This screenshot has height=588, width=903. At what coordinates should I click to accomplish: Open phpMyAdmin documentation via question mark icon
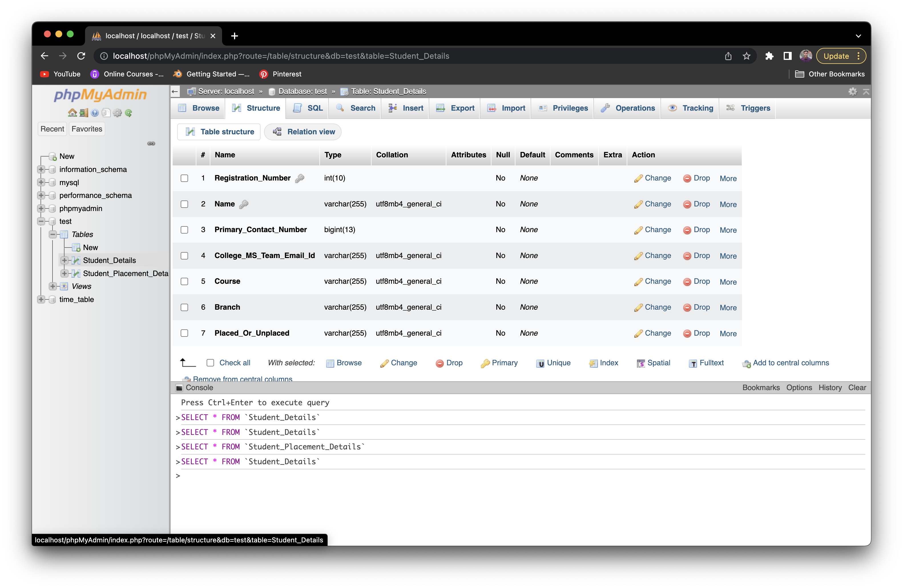pyautogui.click(x=94, y=113)
